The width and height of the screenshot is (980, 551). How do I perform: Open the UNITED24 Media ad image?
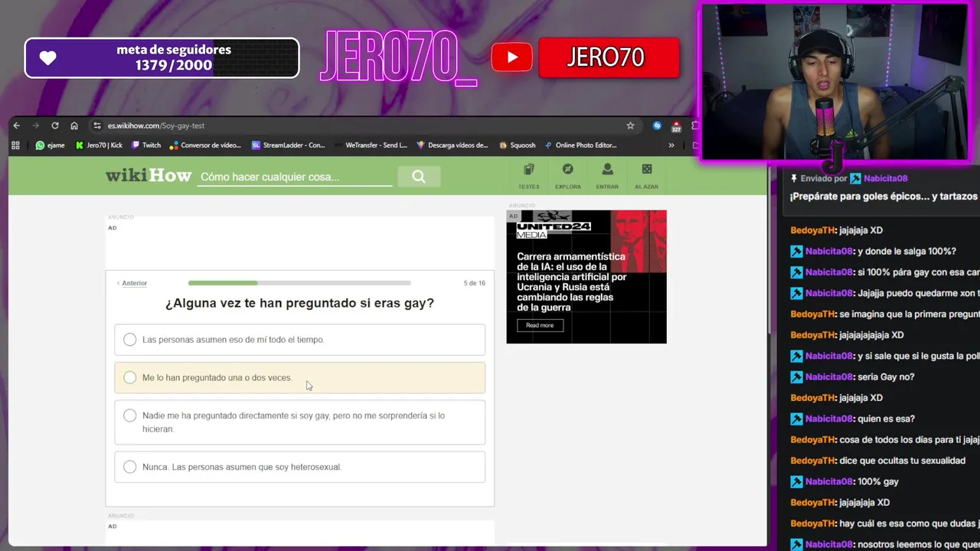pos(586,276)
